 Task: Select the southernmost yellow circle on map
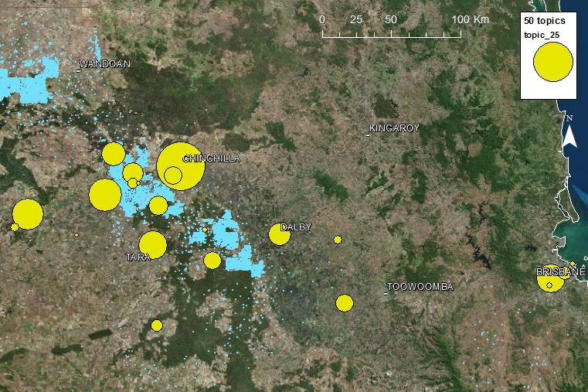[157, 326]
